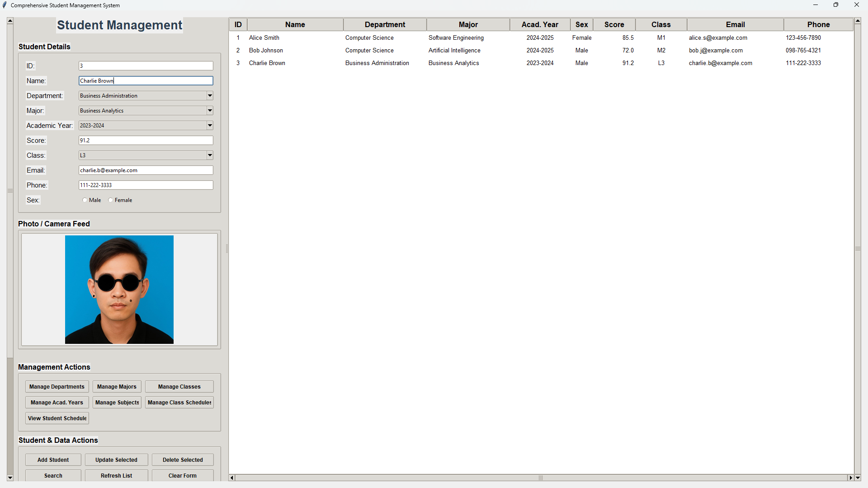Screen dimensions: 868x488
Task: Click Delete Selected button
Action: [x=183, y=460]
